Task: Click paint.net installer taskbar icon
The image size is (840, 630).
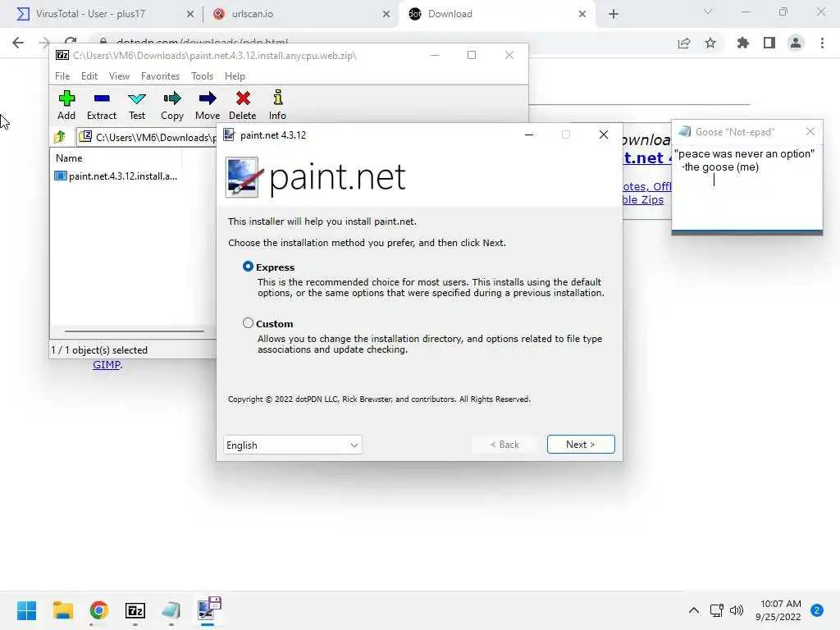Action: [x=208, y=609]
